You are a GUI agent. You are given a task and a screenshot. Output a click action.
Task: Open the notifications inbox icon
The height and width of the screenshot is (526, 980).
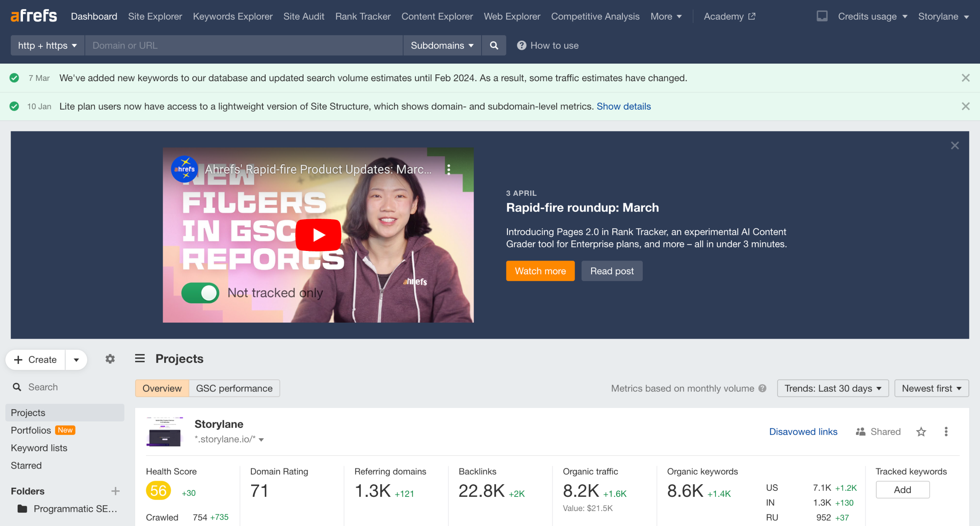[x=822, y=16]
